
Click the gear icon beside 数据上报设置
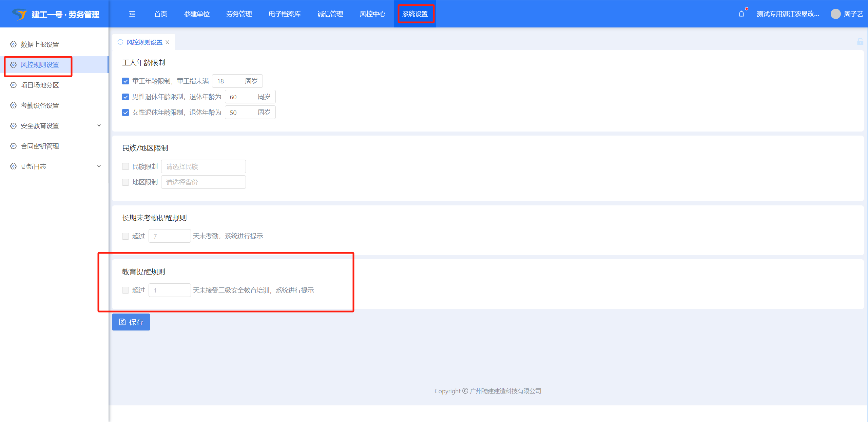coord(13,44)
